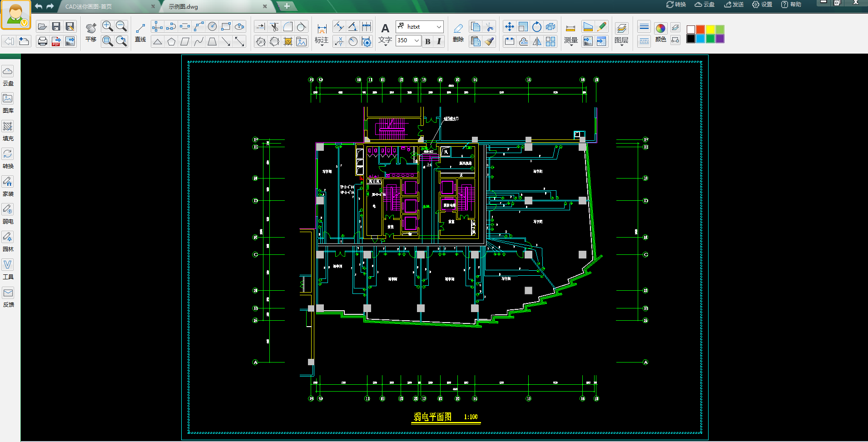Click the 转换 button in top bar

point(676,5)
